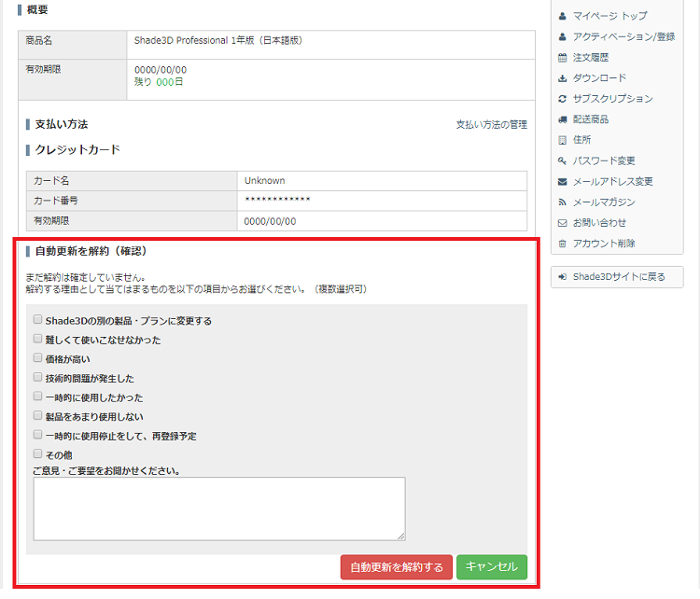This screenshot has width=700, height=599.
Task: Open メールマガジン sidebar entry
Action: [x=604, y=202]
